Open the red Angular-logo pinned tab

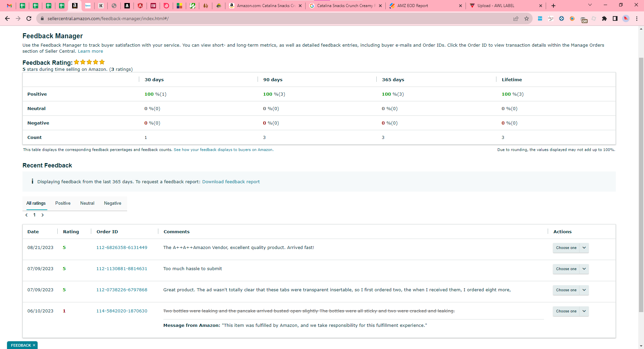140,6
